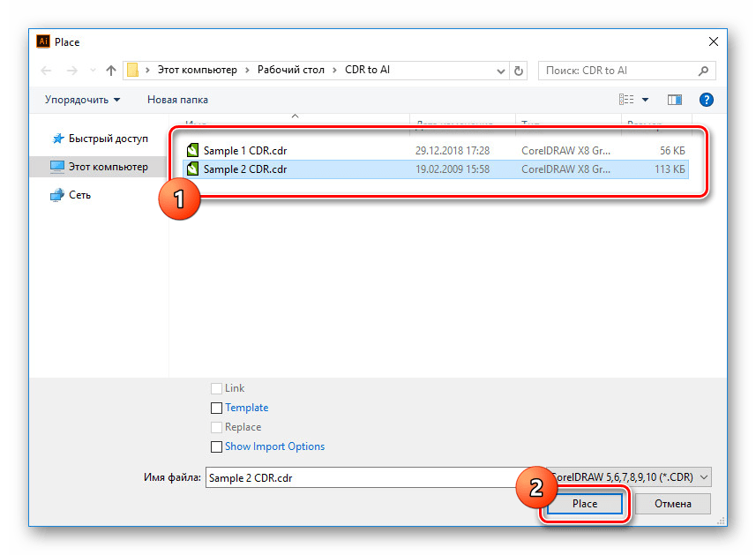756x555 pixels.
Task: Close the Place dialog window
Action: point(714,41)
